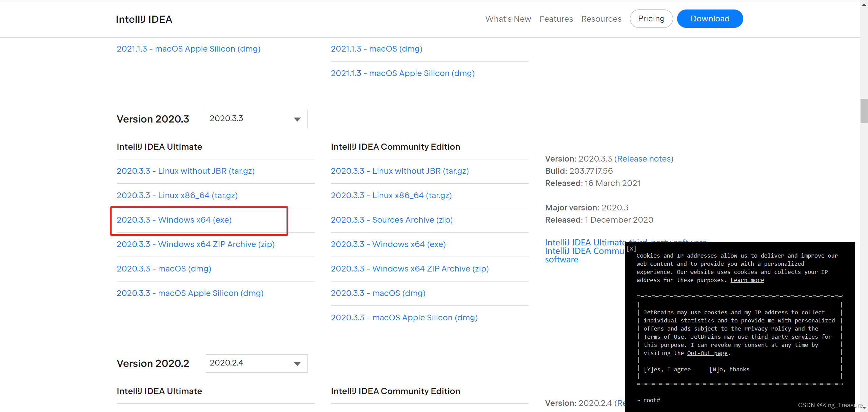This screenshot has width=868, height=412.
Task: Download Ultimate 2020.3.3 Linux x86_64 tar.gz
Action: click(177, 195)
